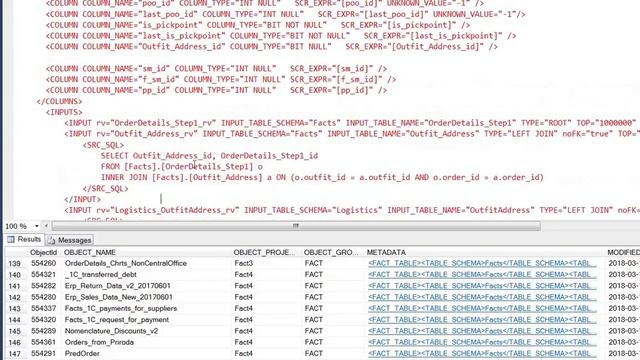Click the SELECT Outfit_Address_id line in editor
This screenshot has width=640, height=360.
tap(209, 156)
